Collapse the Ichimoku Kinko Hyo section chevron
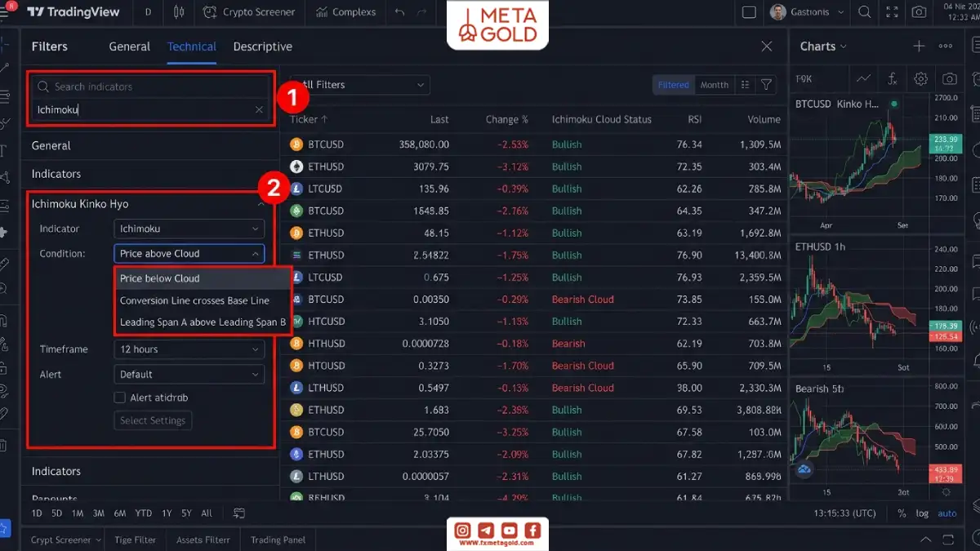Screen dimensions: 980x551 [261, 204]
